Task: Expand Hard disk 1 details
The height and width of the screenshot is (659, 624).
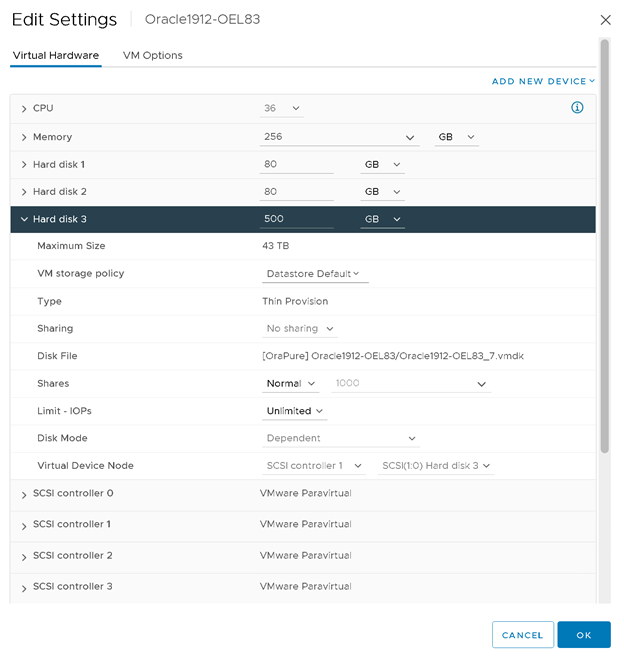Action: coord(24,164)
